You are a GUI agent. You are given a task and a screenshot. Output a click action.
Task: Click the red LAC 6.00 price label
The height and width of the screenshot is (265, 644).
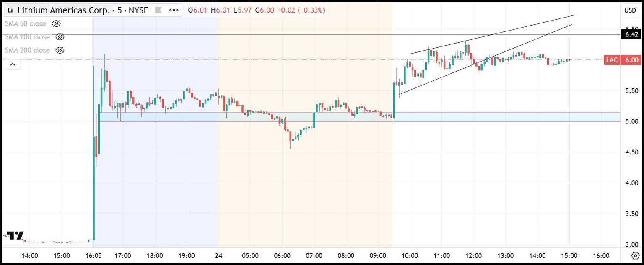[x=622, y=60]
